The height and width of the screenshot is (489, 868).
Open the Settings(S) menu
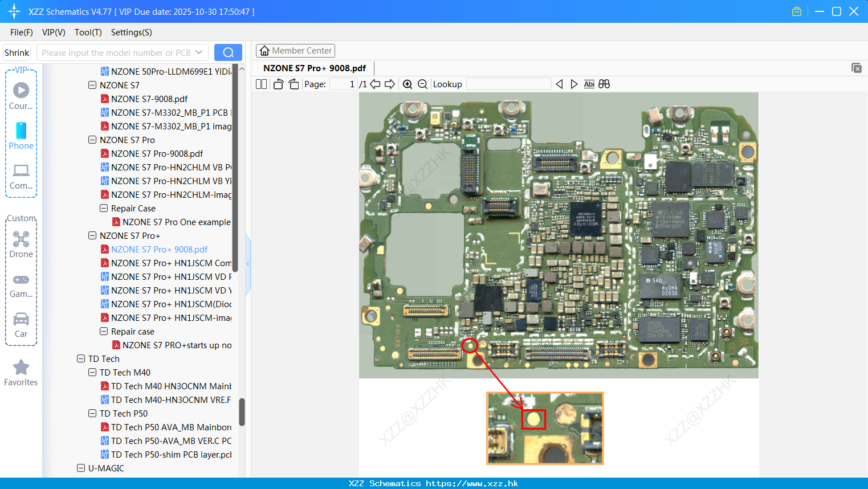coord(131,32)
